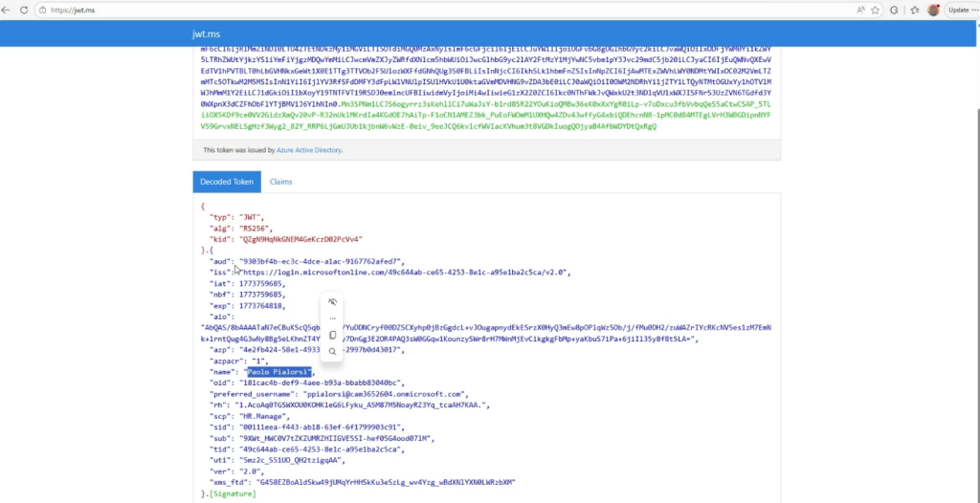Screen dimensions: 980x503
Task: Open the Favorites list icon
Action: [913, 10]
